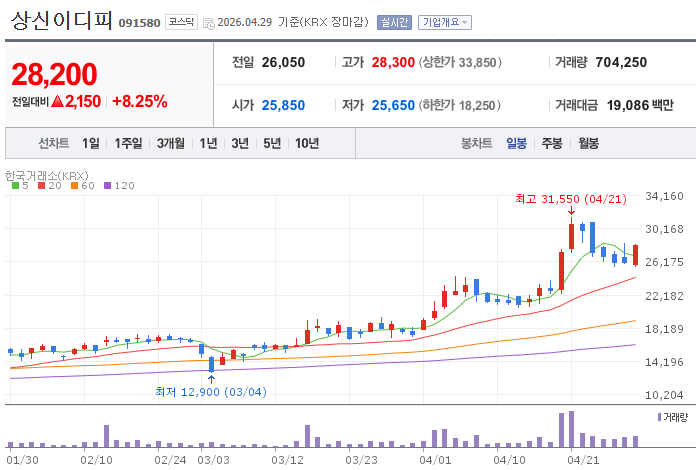The width and height of the screenshot is (696, 470).
Task: Select the 주봉 weekly candle chart
Action: 552,143
